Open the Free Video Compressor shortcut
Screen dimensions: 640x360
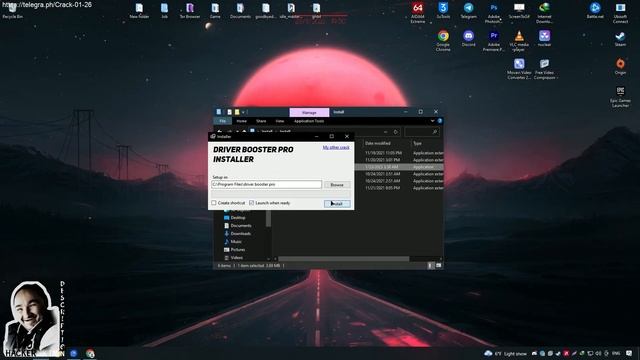click(x=544, y=69)
